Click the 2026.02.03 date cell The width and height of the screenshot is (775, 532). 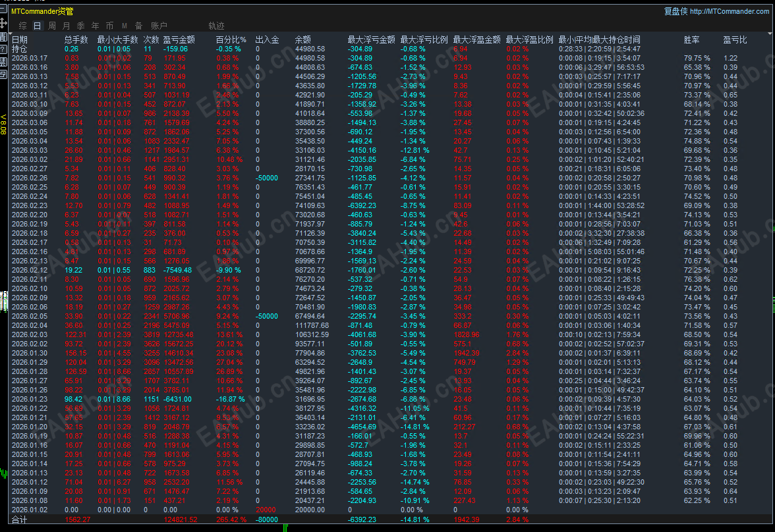[30, 335]
